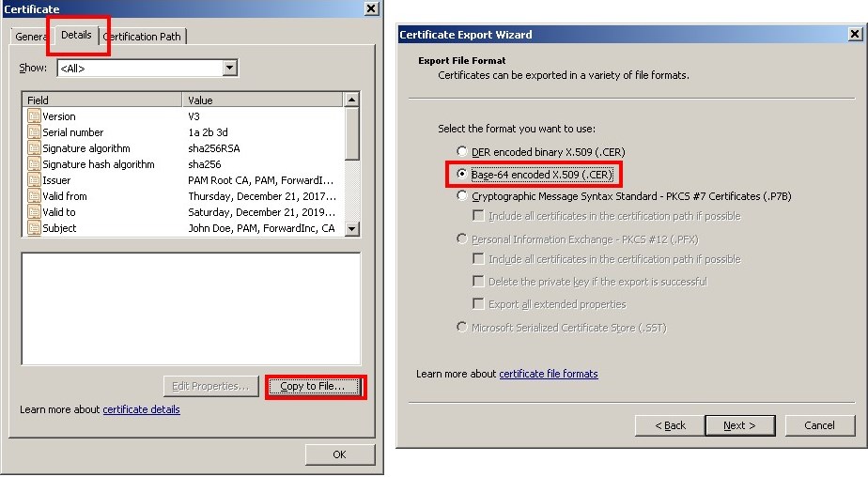This screenshot has width=868, height=477.
Task: Switch to the General tab
Action: (x=32, y=37)
